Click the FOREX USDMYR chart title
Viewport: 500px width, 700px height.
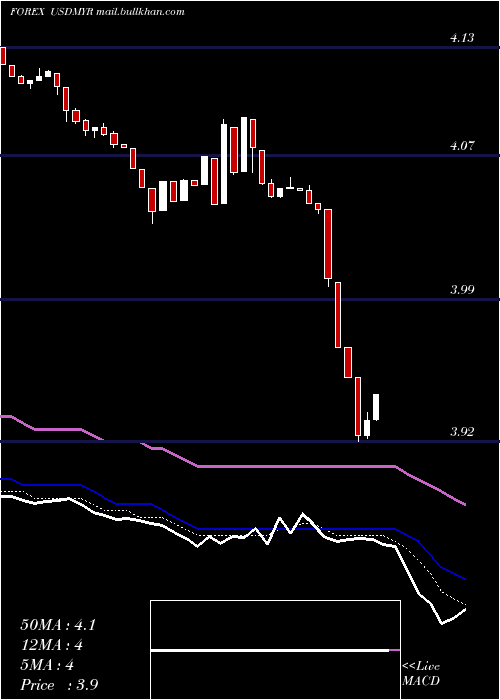coord(97,12)
